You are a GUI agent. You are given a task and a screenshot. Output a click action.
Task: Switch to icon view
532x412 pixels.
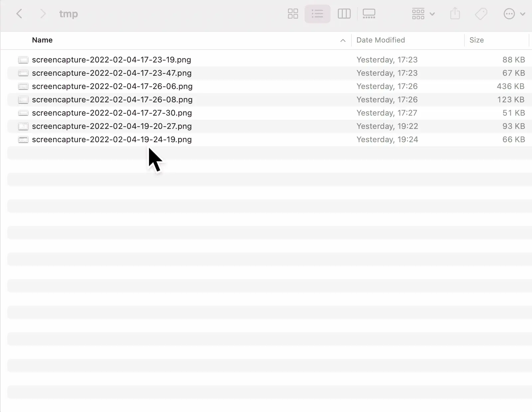pyautogui.click(x=293, y=14)
